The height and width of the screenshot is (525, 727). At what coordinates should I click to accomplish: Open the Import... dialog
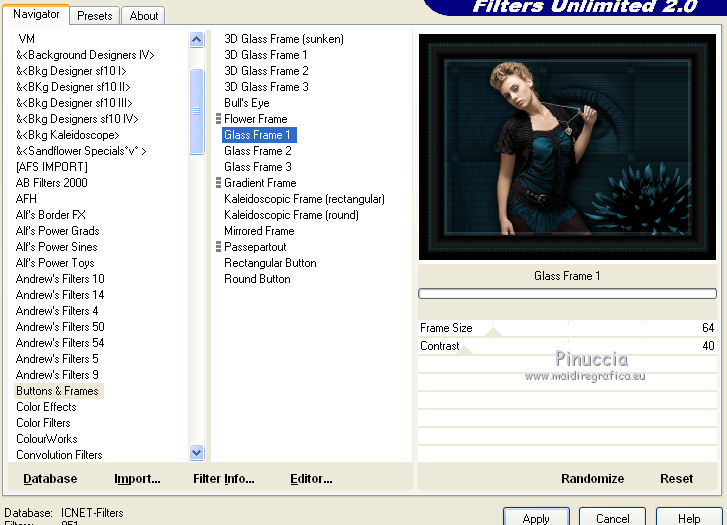coord(137,479)
